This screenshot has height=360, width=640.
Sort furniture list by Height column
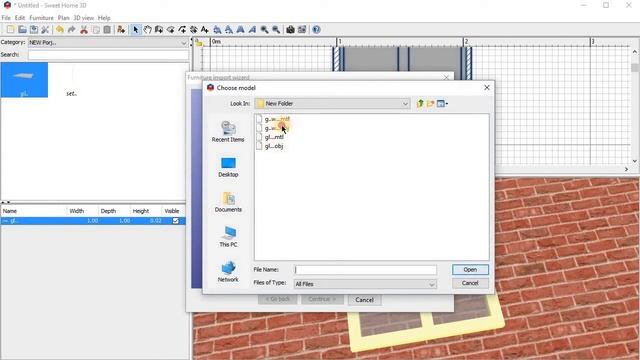click(146, 211)
